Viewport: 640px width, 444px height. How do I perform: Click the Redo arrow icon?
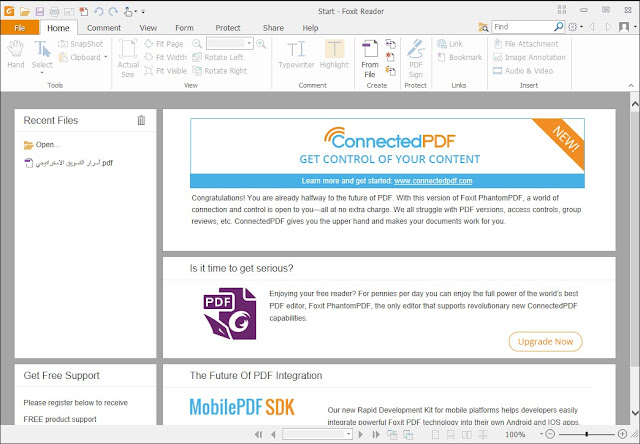[x=113, y=11]
